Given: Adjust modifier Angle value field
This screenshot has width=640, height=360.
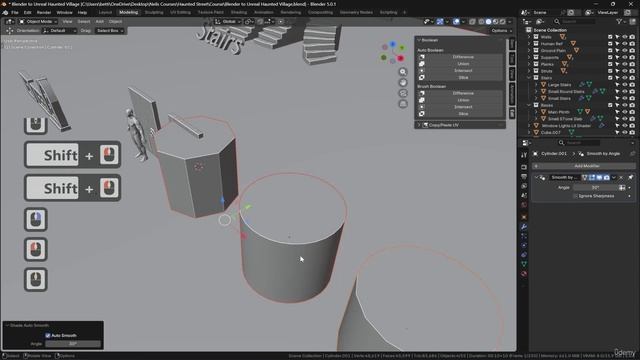Looking at the screenshot, I should tap(595, 187).
